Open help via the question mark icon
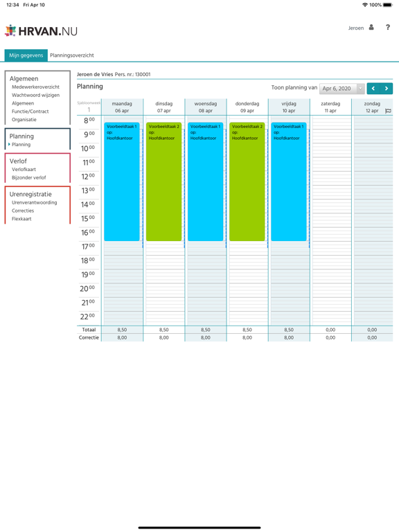 [388, 28]
